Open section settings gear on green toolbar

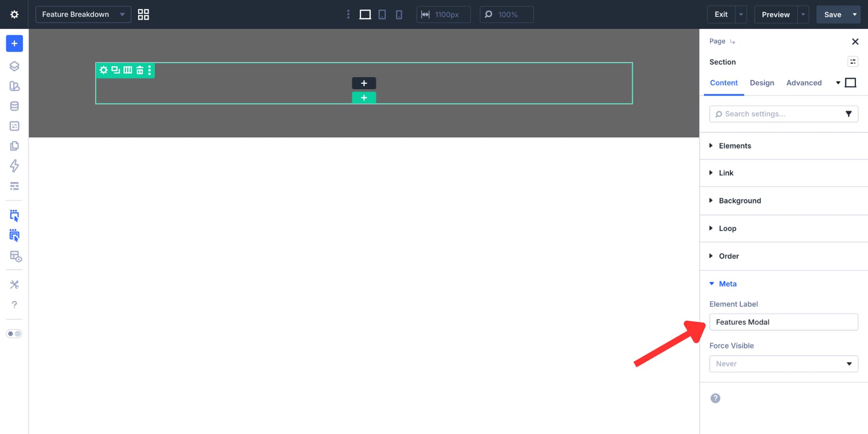104,70
